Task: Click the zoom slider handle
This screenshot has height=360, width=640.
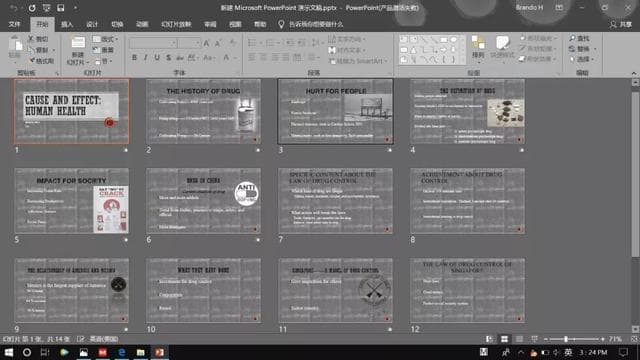Action: click(566, 339)
